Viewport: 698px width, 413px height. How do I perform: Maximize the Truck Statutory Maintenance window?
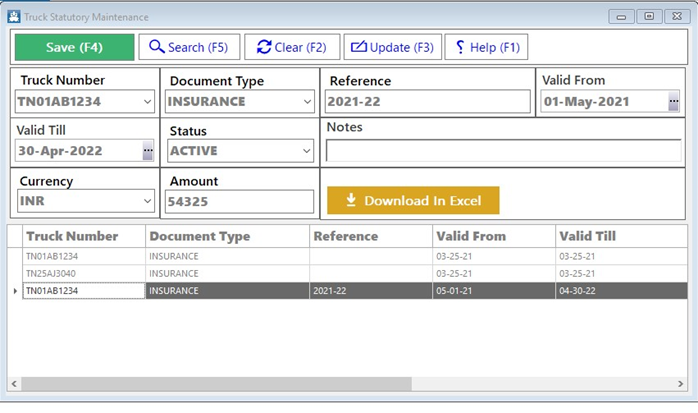coord(649,16)
